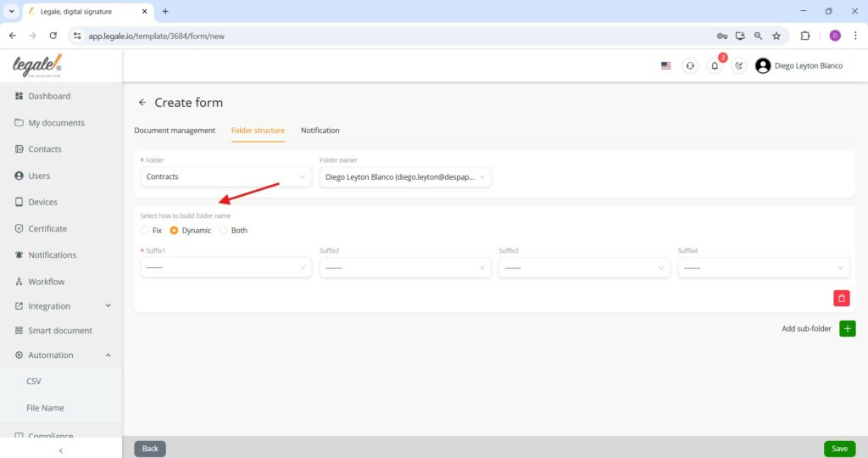This screenshot has height=458, width=868.
Task: Switch to the Document management tab
Action: pos(175,130)
